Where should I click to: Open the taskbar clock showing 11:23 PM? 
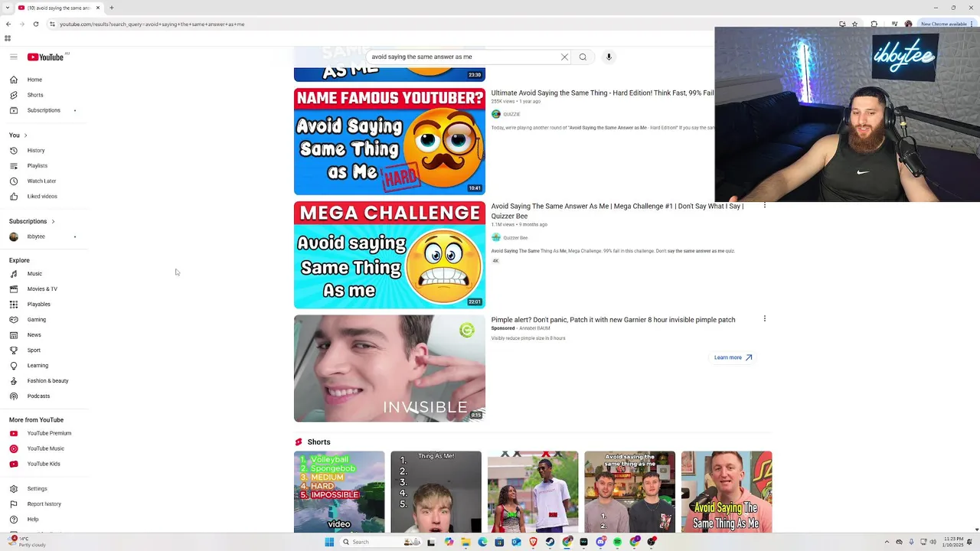click(x=953, y=542)
